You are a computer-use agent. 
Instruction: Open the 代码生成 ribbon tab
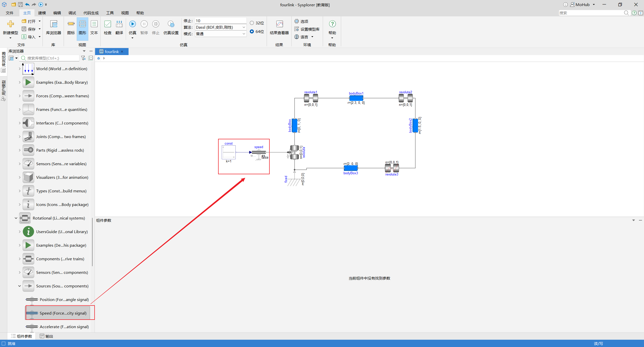tap(91, 13)
